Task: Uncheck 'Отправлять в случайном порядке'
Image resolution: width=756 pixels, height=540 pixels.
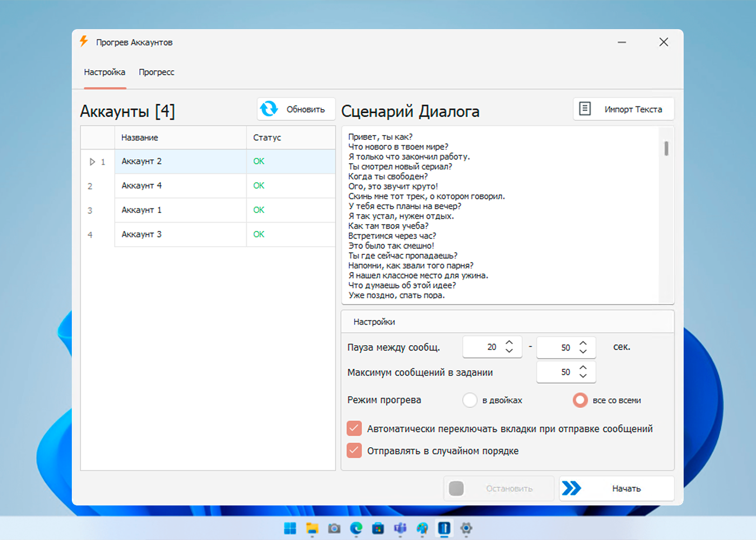Action: pos(354,450)
